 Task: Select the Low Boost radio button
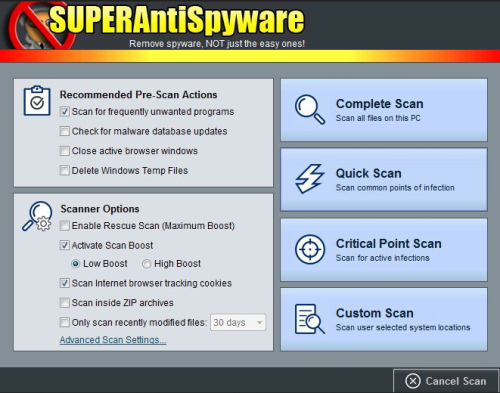pos(76,264)
